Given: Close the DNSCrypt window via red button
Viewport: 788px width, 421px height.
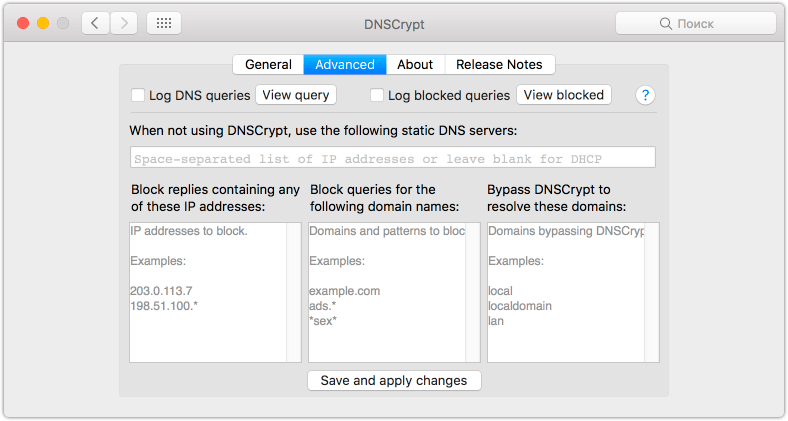Looking at the screenshot, I should coord(23,23).
